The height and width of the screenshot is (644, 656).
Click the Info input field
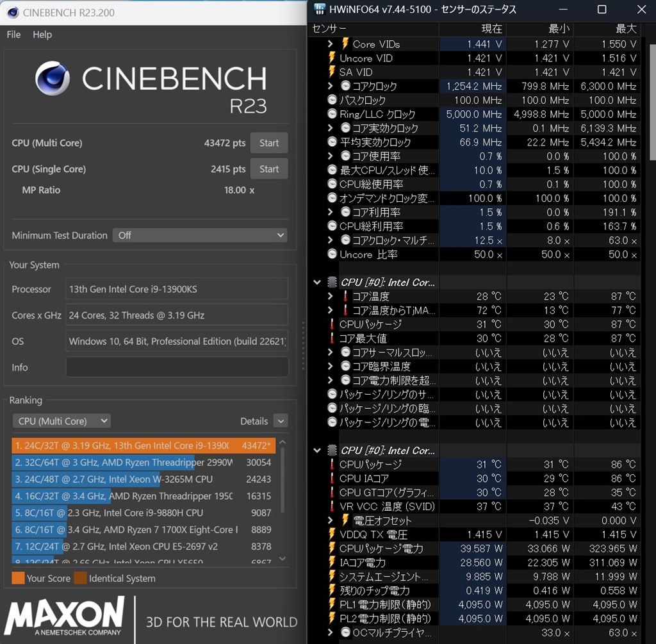point(177,367)
